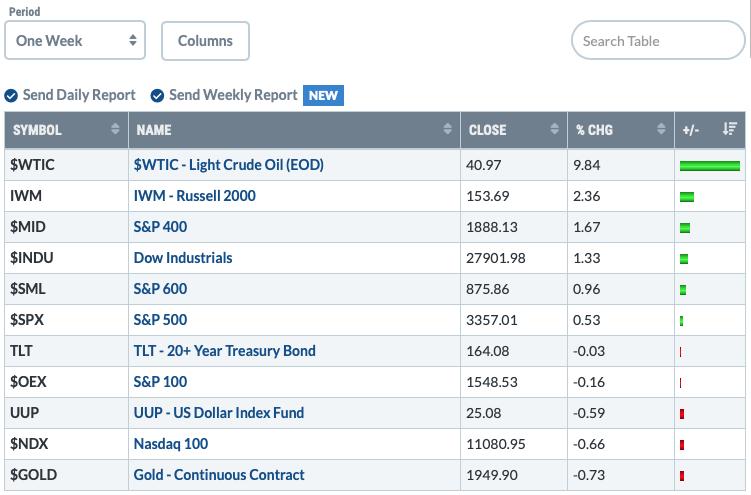Screen dimensions: 751x495
Task: Open $WTIC - Light Crude Oil (EOD) link
Action: click(x=228, y=165)
